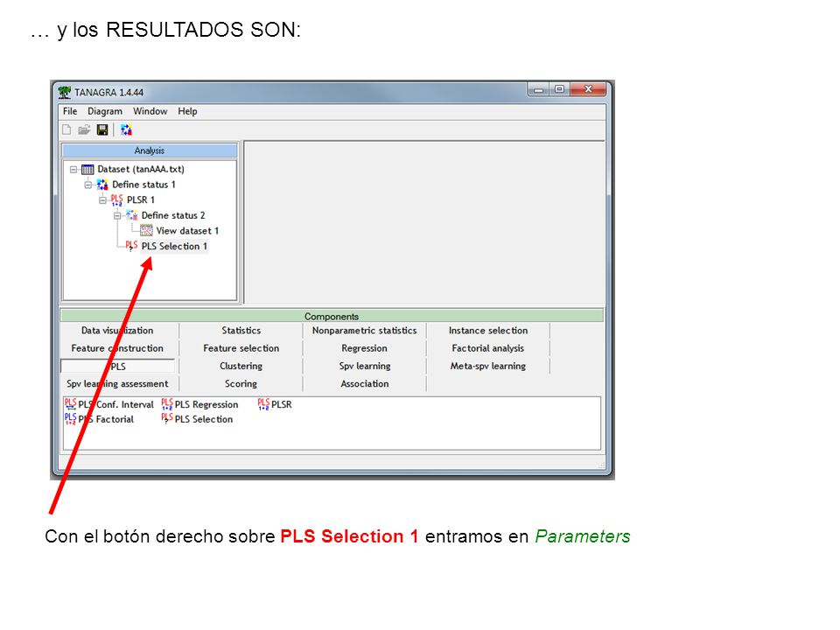The height and width of the screenshot is (630, 840).
Task: Click the PLSR 1 node icon
Action: [x=116, y=200]
